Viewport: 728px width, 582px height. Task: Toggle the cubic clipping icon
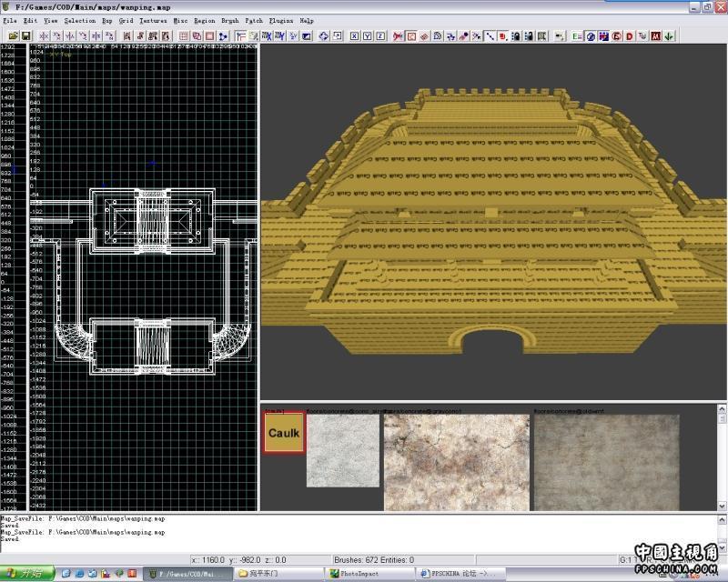click(307, 36)
